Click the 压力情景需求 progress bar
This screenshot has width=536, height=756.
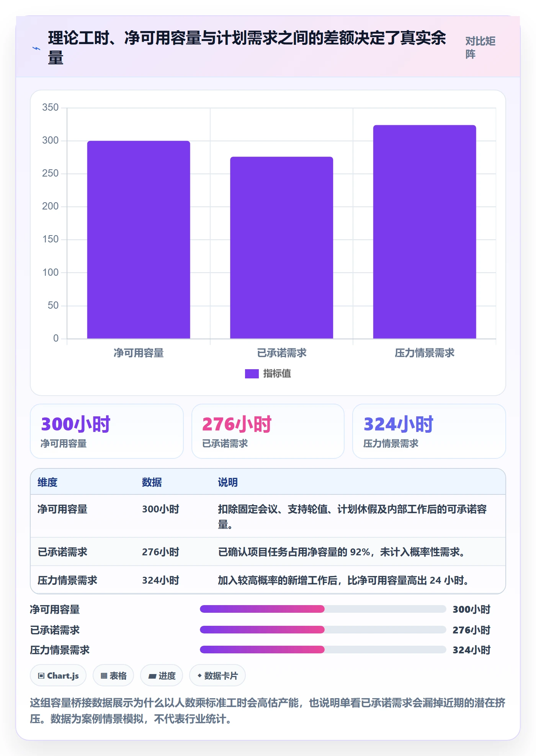323,650
